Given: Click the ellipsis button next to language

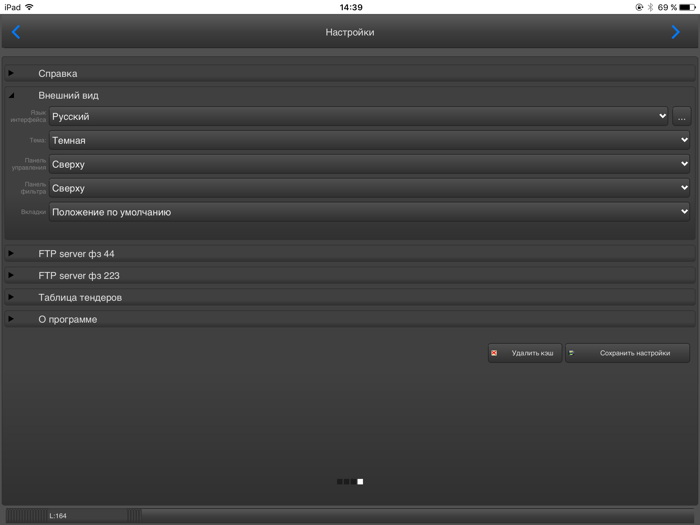Looking at the screenshot, I should coord(682,117).
